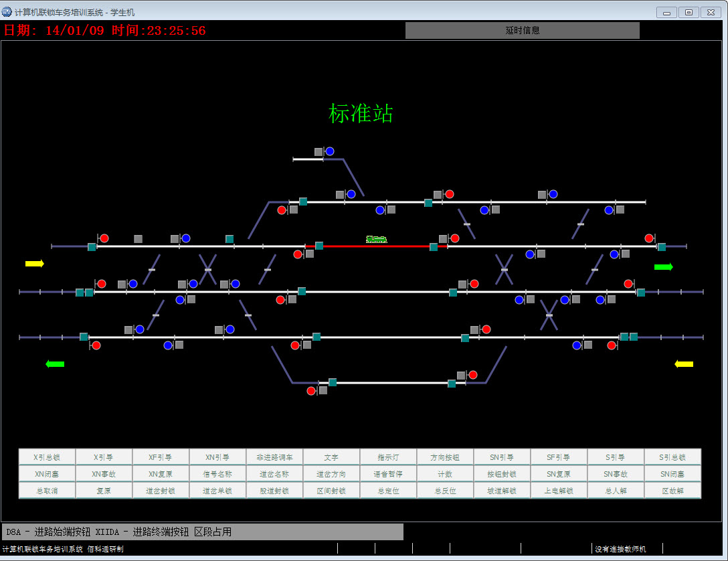
Task: Open the 延时信息 delay information panel
Action: point(522,30)
